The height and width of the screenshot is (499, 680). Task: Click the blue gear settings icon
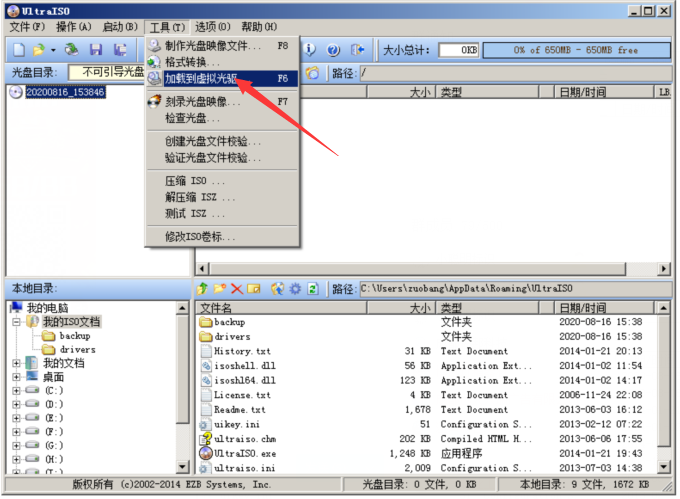click(x=295, y=288)
